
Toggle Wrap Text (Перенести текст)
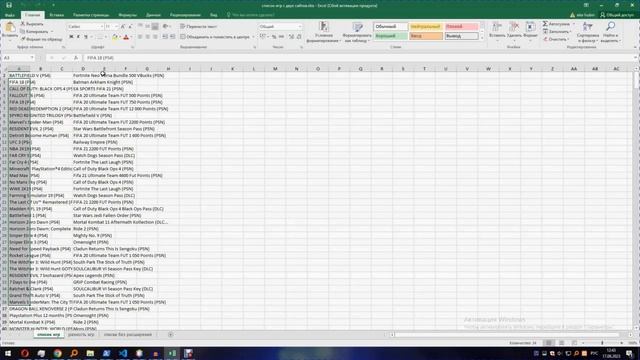click(x=198, y=27)
